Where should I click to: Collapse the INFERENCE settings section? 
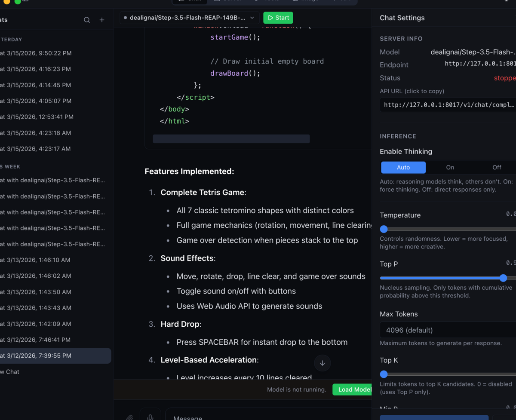(x=398, y=136)
